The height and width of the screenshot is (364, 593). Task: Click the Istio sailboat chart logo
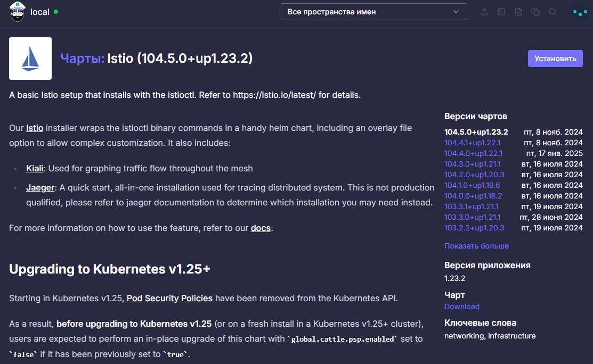tap(30, 59)
